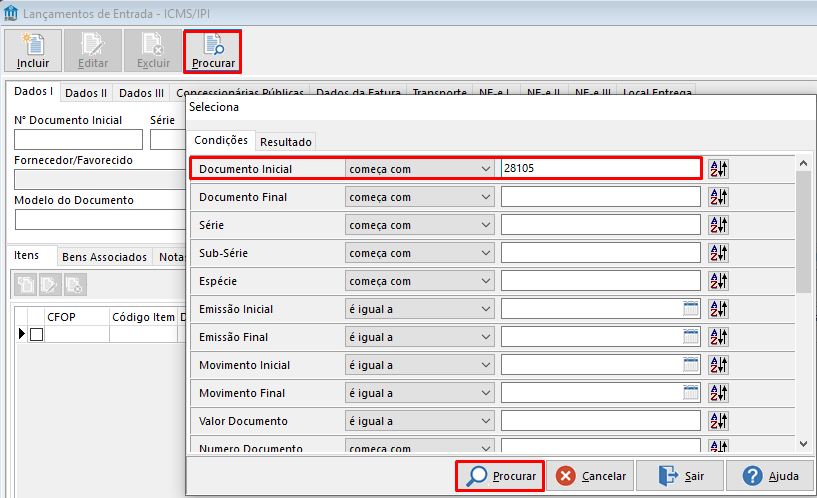817x498 pixels.
Task: Sort by Numero Documento using AZ icon
Action: [718, 445]
